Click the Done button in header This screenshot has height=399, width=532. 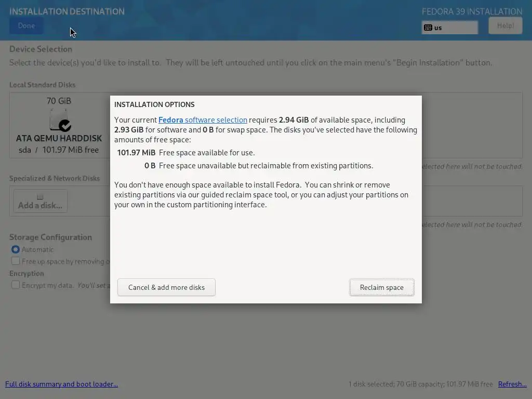(x=26, y=26)
